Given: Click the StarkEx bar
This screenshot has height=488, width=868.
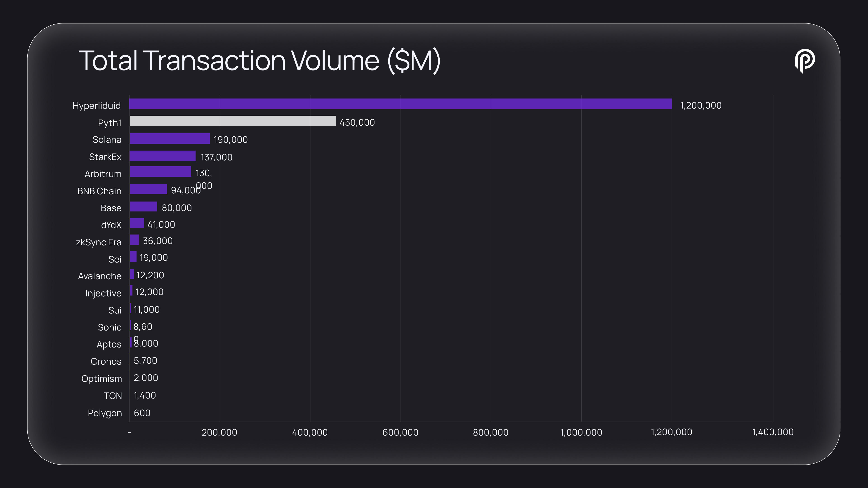Looking at the screenshot, I should click(x=163, y=156).
